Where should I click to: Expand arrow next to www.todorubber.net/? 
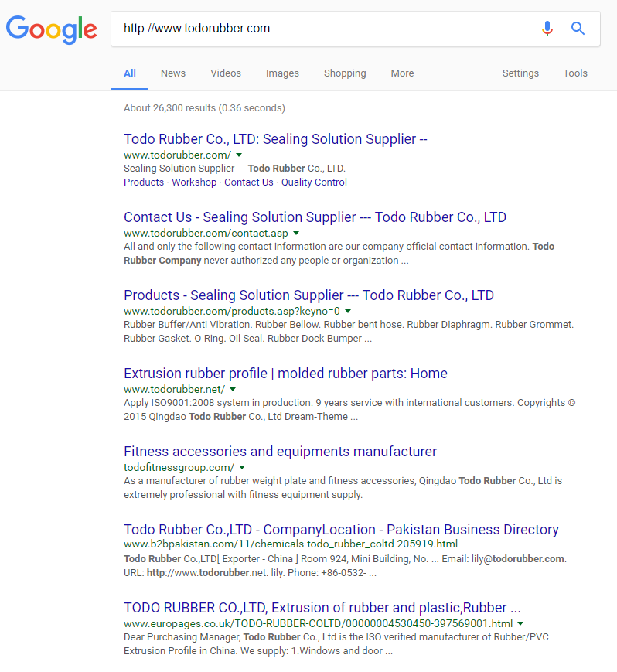[233, 389]
